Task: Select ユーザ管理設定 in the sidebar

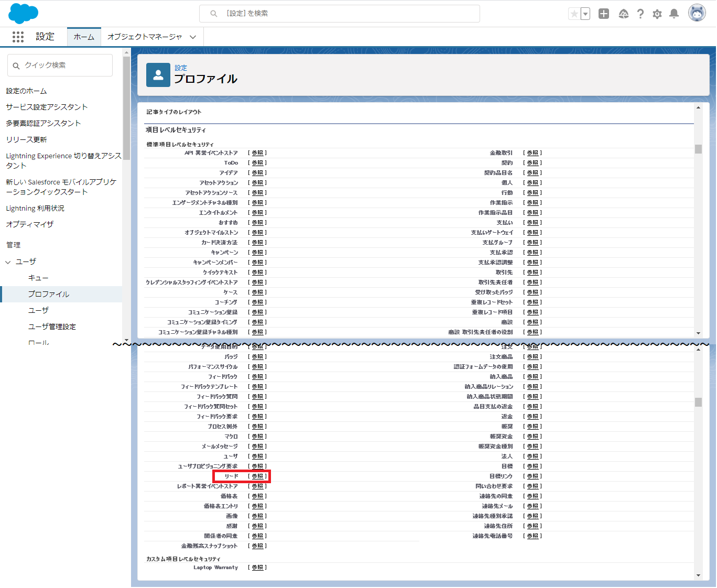Action: click(x=52, y=326)
